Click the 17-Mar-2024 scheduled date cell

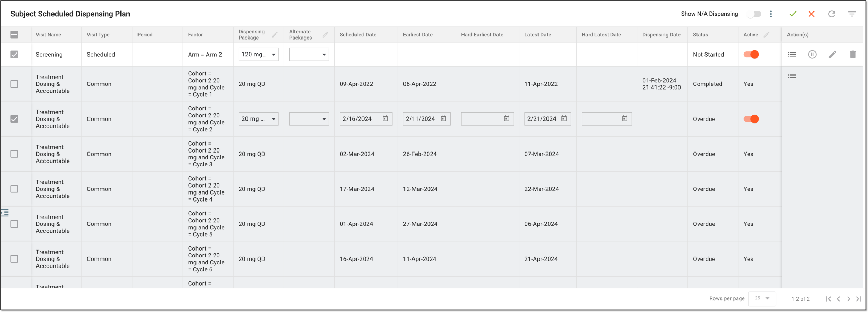click(357, 189)
